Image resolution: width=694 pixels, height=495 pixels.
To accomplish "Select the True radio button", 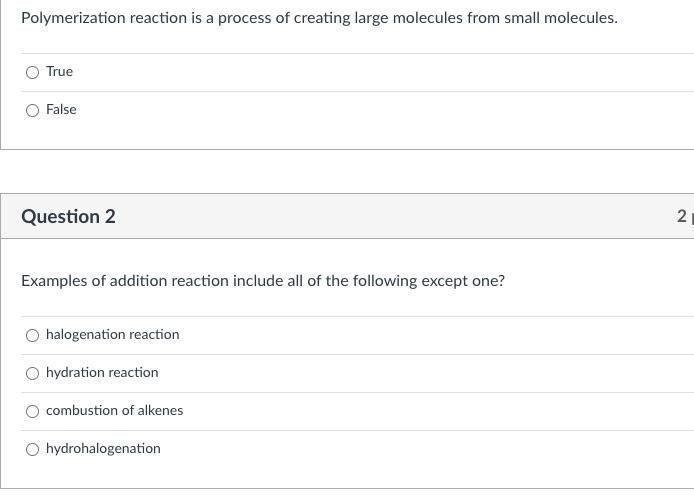I will click(33, 72).
